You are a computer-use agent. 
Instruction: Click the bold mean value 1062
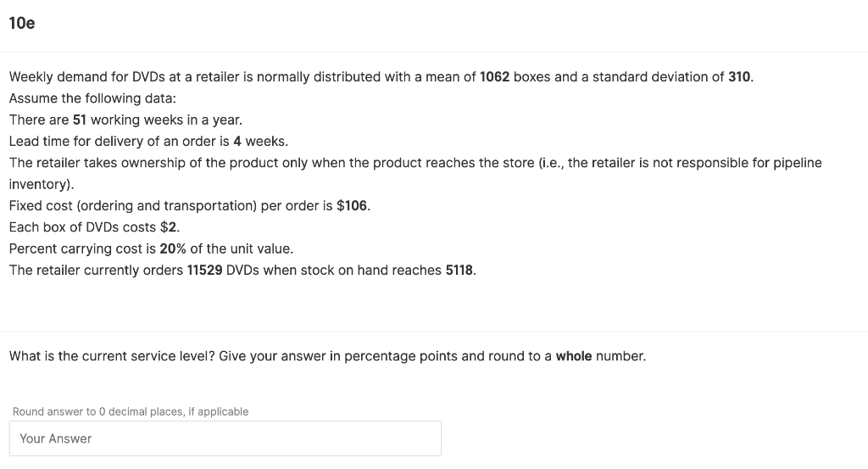494,77
